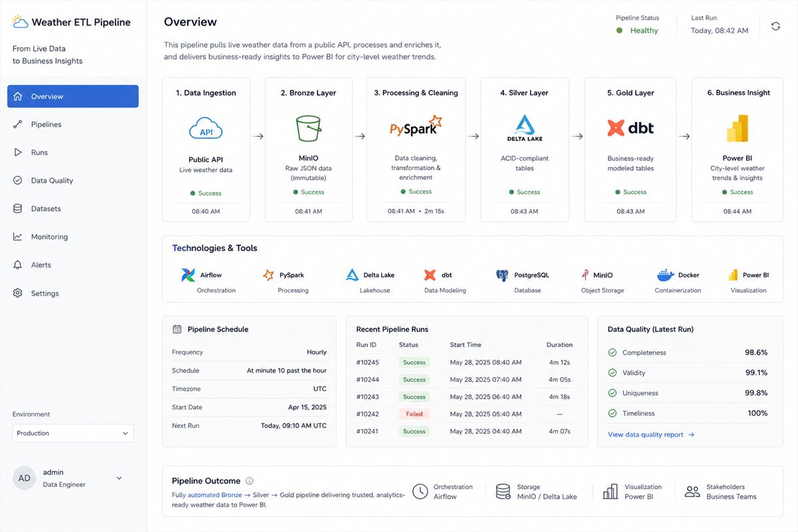This screenshot has width=798, height=532.
Task: Click the Power BI icon in Technologies & Tools
Action: [733, 275]
